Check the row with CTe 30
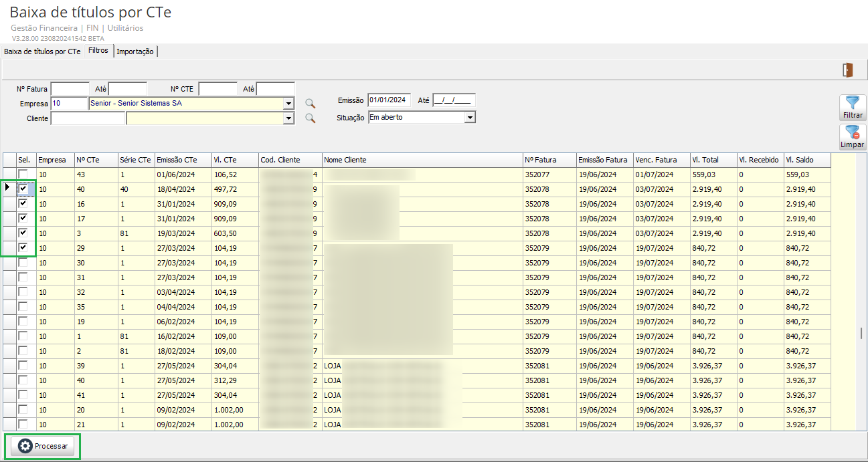The width and height of the screenshot is (868, 462). (x=23, y=263)
